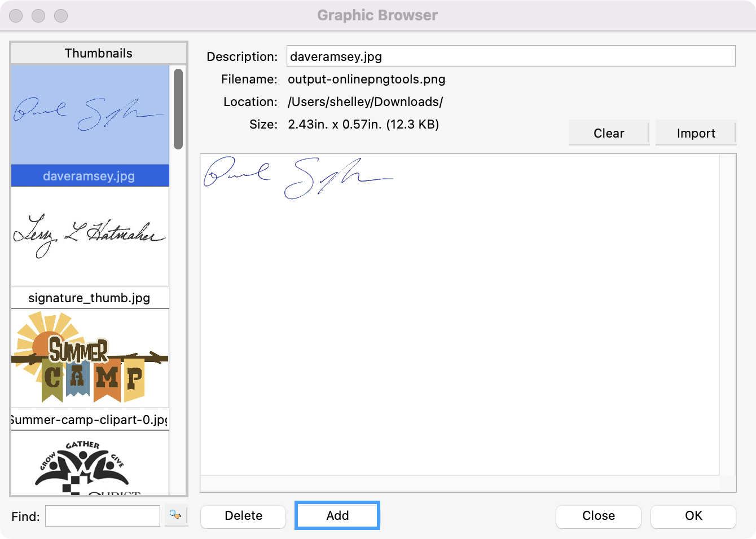Click the preview pane's vertical scrollbar track

(x=728, y=313)
